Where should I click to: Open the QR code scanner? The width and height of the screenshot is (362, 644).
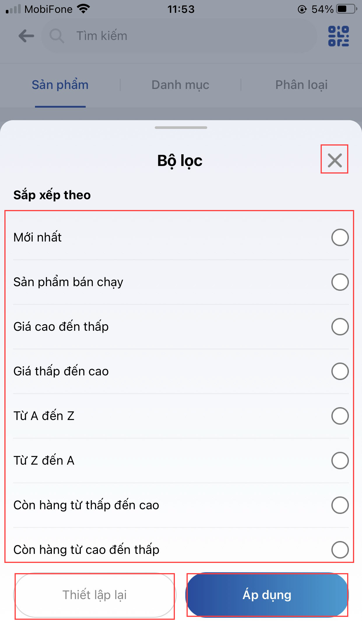coord(338,36)
